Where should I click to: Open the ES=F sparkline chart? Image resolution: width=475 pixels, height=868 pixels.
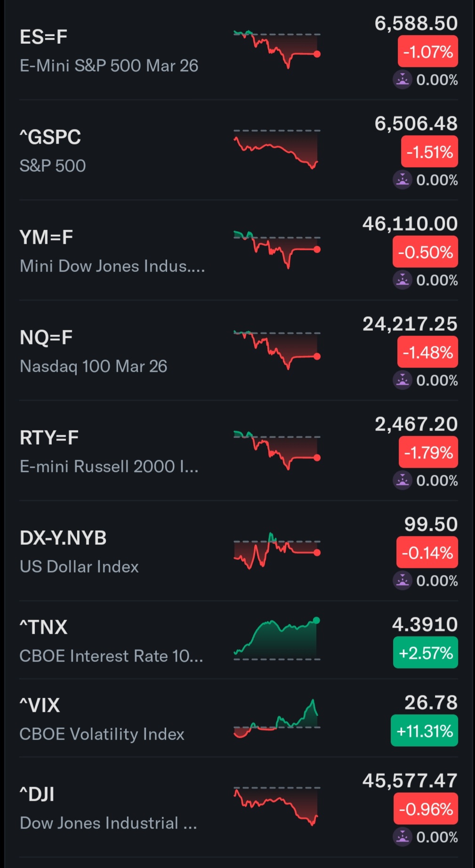[277, 49]
